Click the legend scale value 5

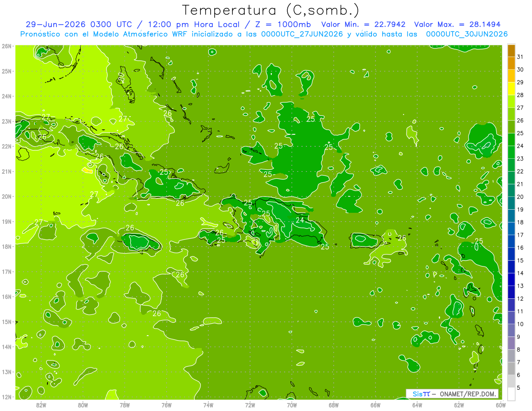click(x=519, y=388)
